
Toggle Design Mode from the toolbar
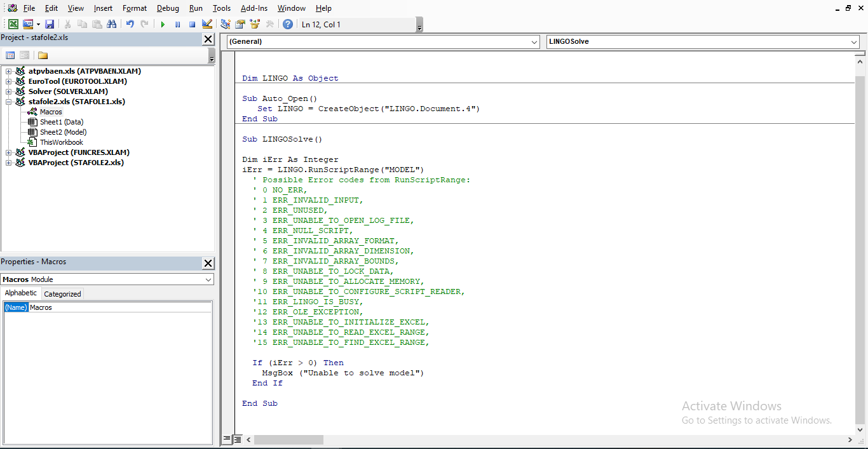pyautogui.click(x=207, y=23)
